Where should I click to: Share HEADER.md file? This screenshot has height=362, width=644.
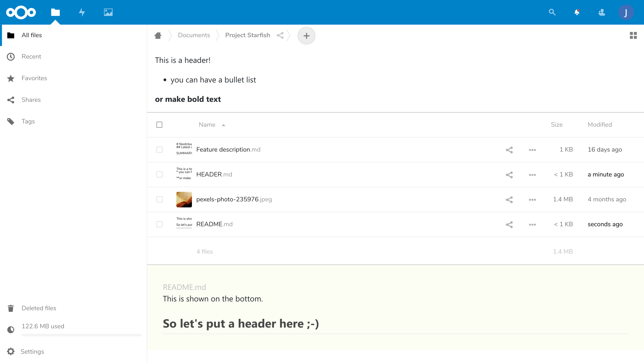tap(509, 175)
